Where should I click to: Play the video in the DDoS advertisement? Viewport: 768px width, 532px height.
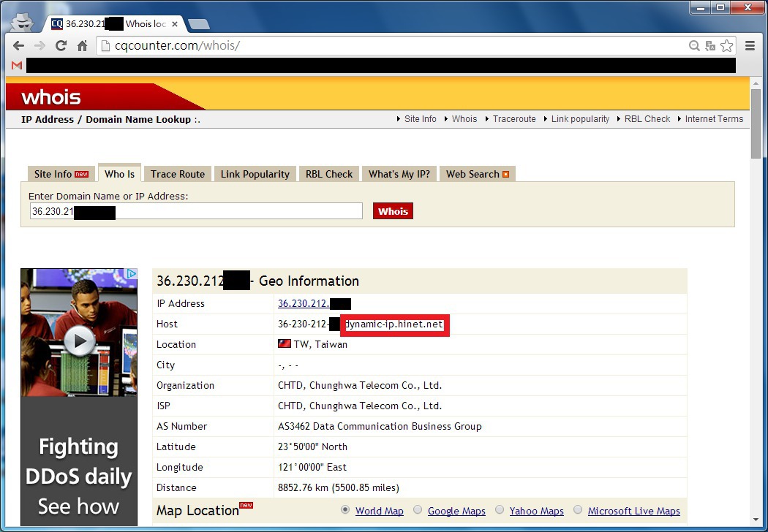point(79,340)
